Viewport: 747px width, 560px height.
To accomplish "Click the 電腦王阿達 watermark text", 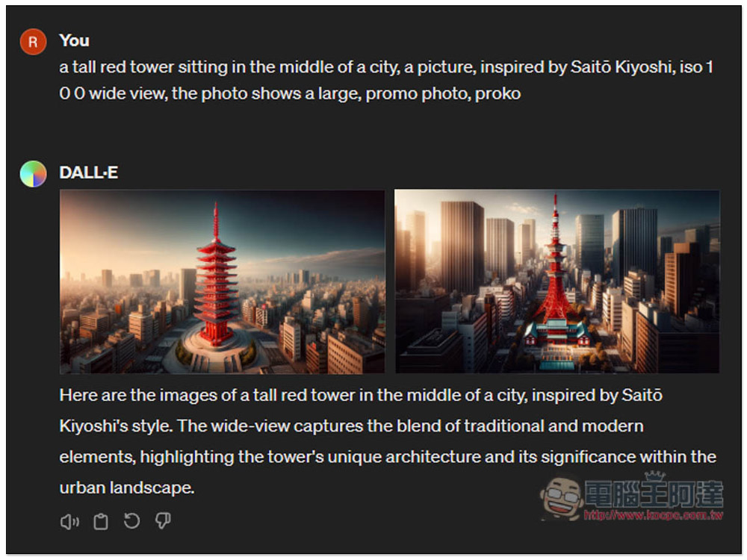I will [654, 494].
